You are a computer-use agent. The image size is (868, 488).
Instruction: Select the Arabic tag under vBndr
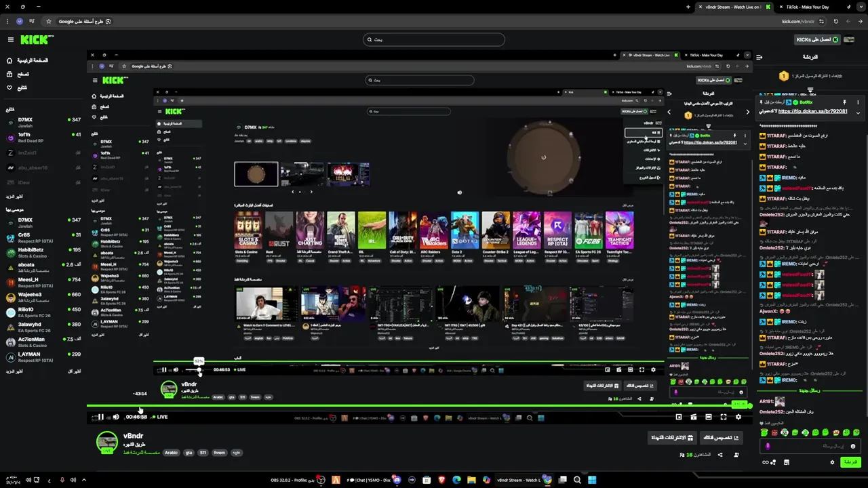171,453
